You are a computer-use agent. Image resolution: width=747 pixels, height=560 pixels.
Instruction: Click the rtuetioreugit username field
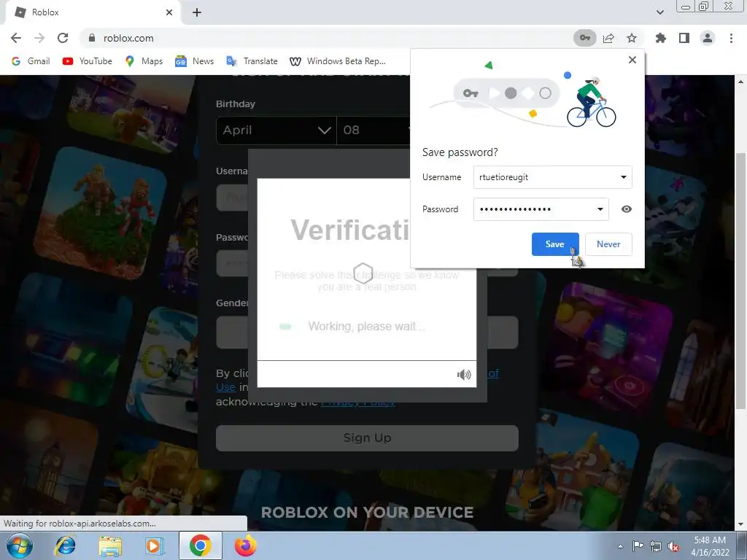[553, 177]
